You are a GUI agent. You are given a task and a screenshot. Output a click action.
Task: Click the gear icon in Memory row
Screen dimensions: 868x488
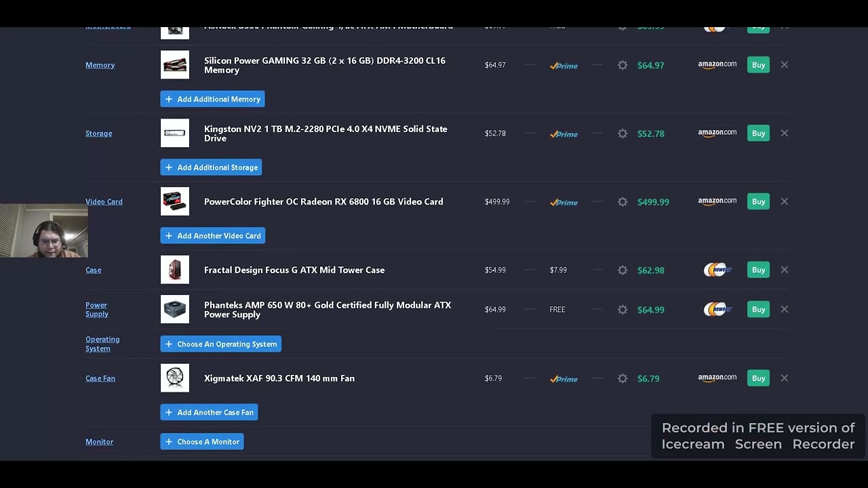pos(623,66)
